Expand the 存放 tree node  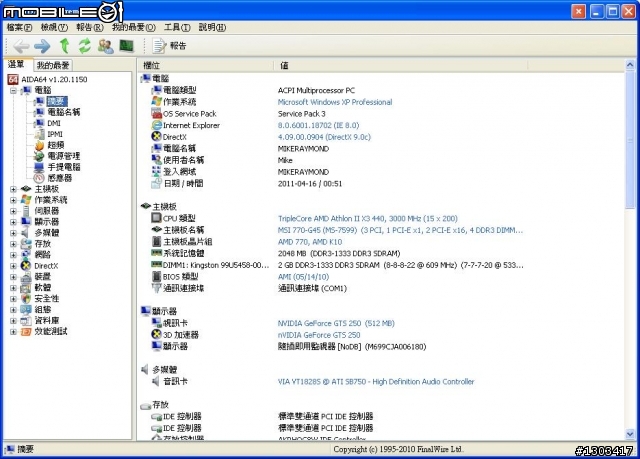(13, 244)
